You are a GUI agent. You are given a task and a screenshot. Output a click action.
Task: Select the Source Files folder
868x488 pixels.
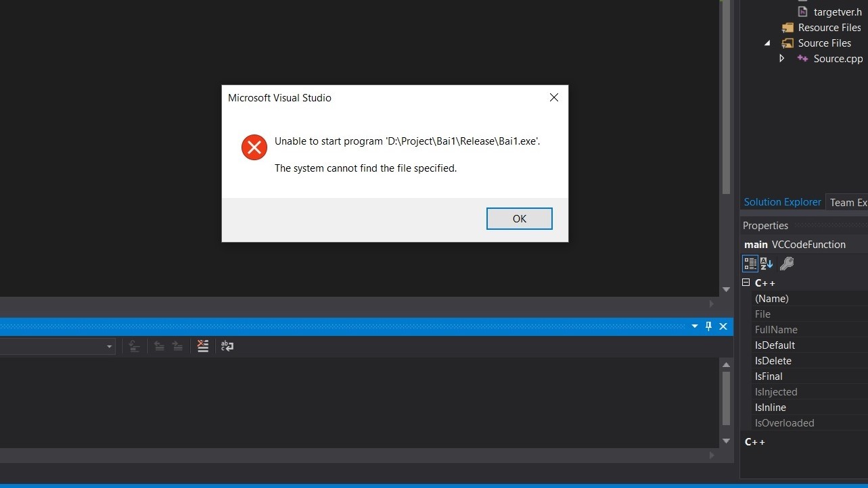824,43
